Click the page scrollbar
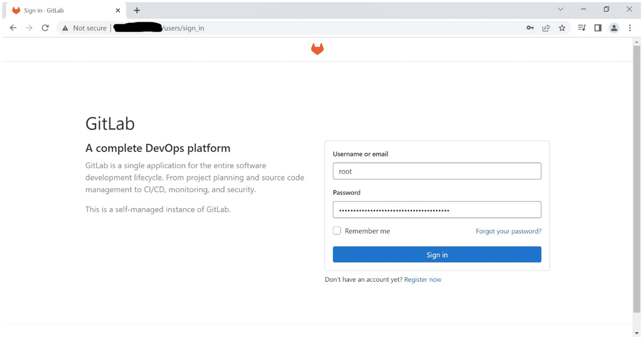Screen dimensions: 644x340 pyautogui.click(x=637, y=177)
